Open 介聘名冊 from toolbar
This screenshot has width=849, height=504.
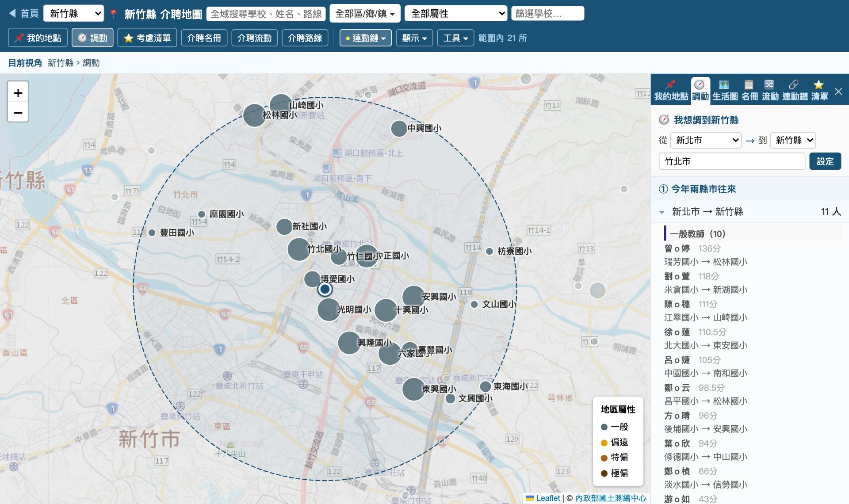[x=204, y=38]
